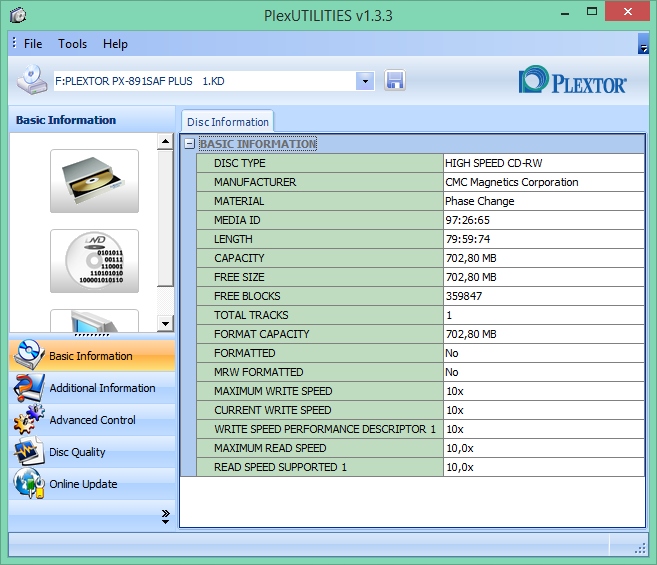This screenshot has width=657, height=565.
Task: Click the save floppy disk icon
Action: [395, 80]
